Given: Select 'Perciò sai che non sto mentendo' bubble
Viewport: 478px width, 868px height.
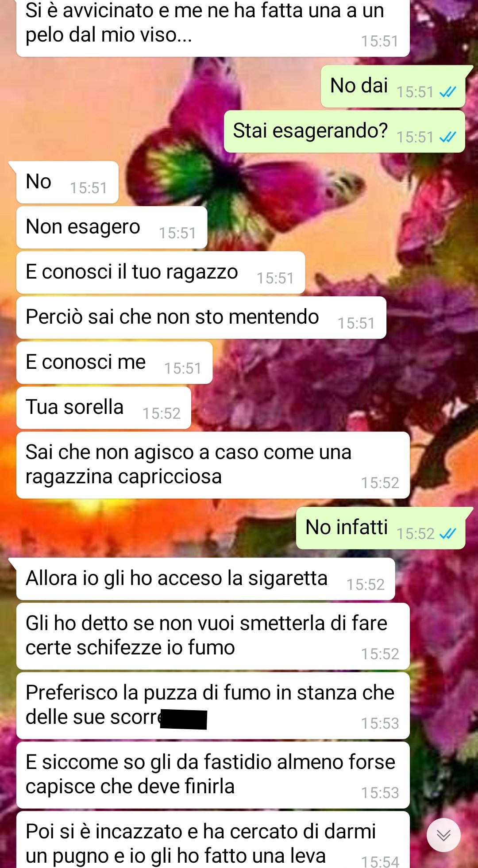Looking at the screenshot, I should [201, 317].
